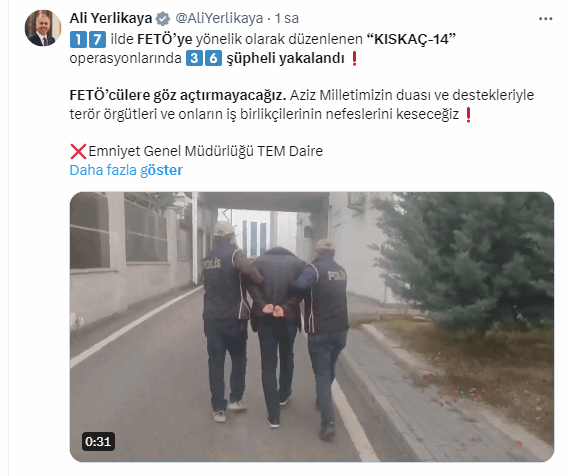570x476 pixels.
Task: Click the bold 'şüpheli yakalandı' text
Action: [285, 58]
